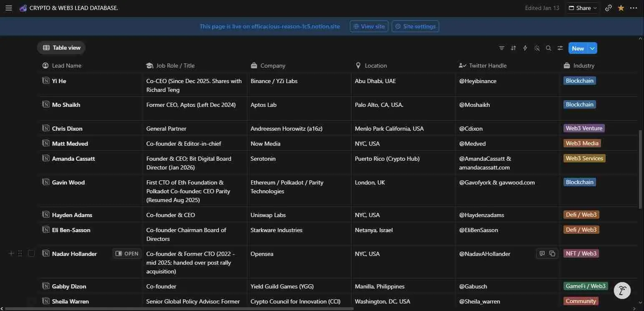The width and height of the screenshot is (644, 311).
Task: Click the vertical scrollbar thumb
Action: 640,169
